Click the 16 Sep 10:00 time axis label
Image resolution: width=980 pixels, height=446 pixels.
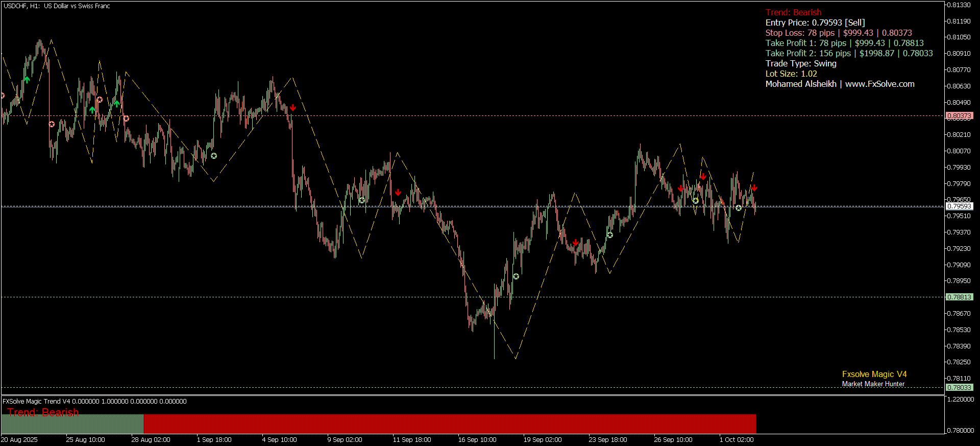[x=477, y=440]
